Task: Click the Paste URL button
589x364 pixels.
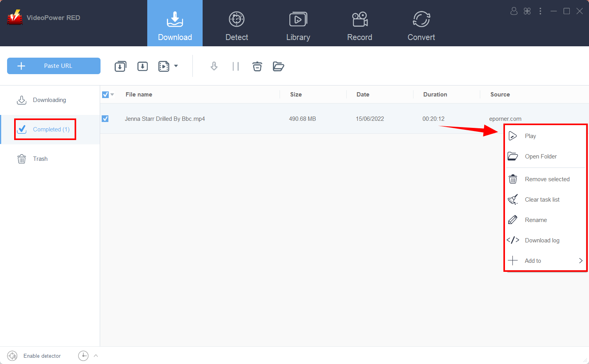Action: (x=54, y=66)
